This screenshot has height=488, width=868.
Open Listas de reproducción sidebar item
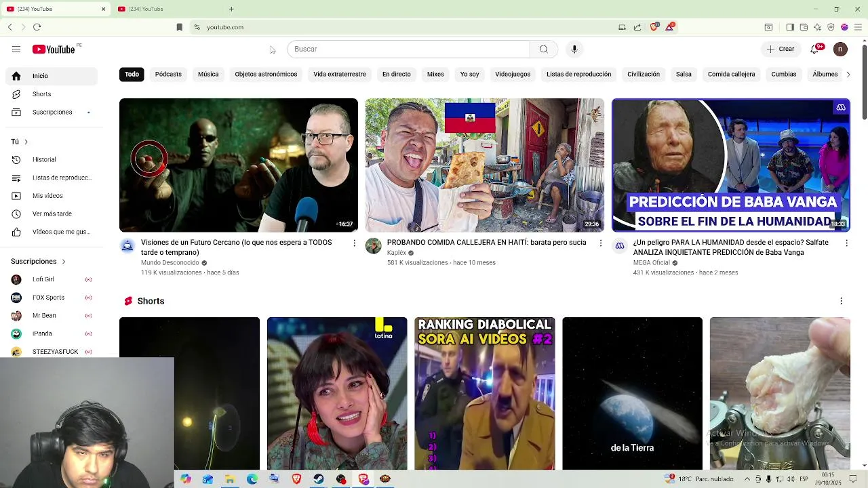52,178
